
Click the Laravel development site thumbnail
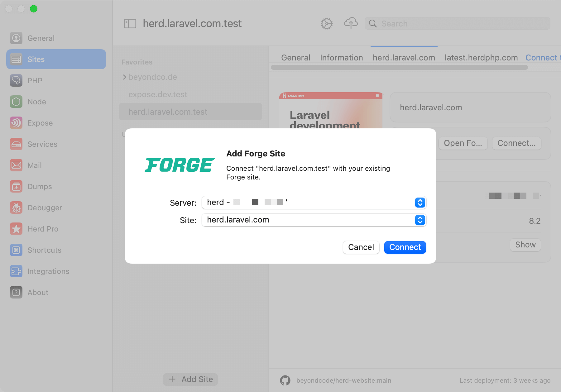(331, 110)
